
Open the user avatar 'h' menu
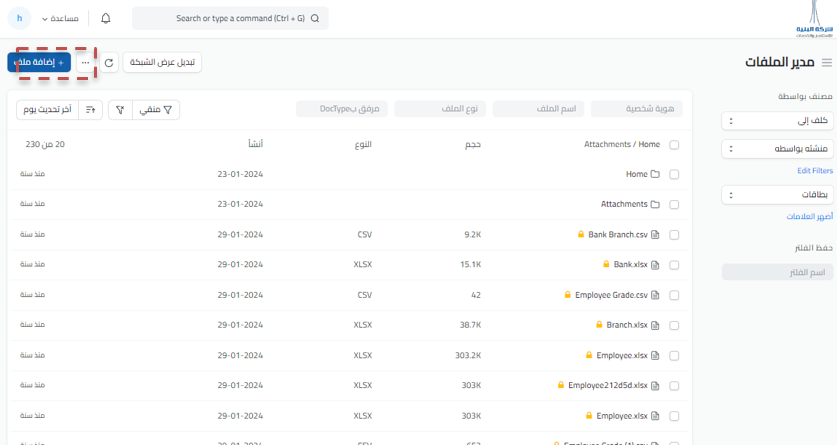coord(19,18)
